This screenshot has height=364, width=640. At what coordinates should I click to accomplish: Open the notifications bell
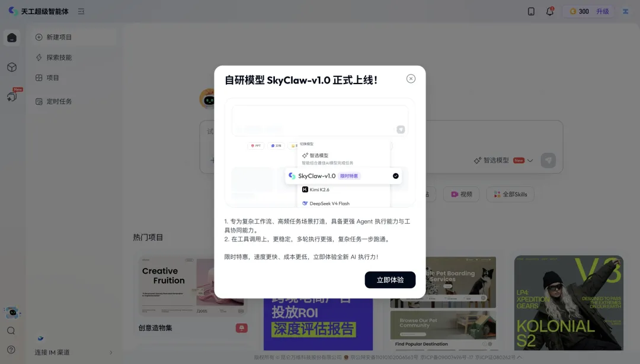point(550,11)
